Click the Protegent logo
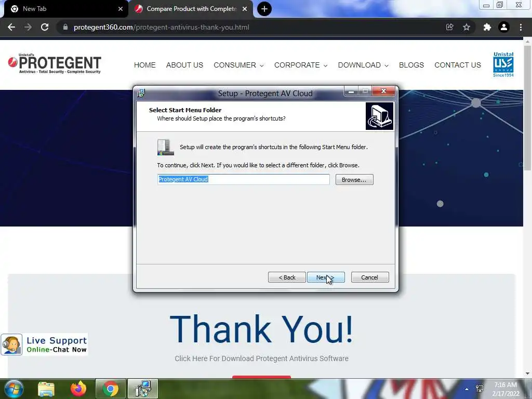 click(55, 63)
